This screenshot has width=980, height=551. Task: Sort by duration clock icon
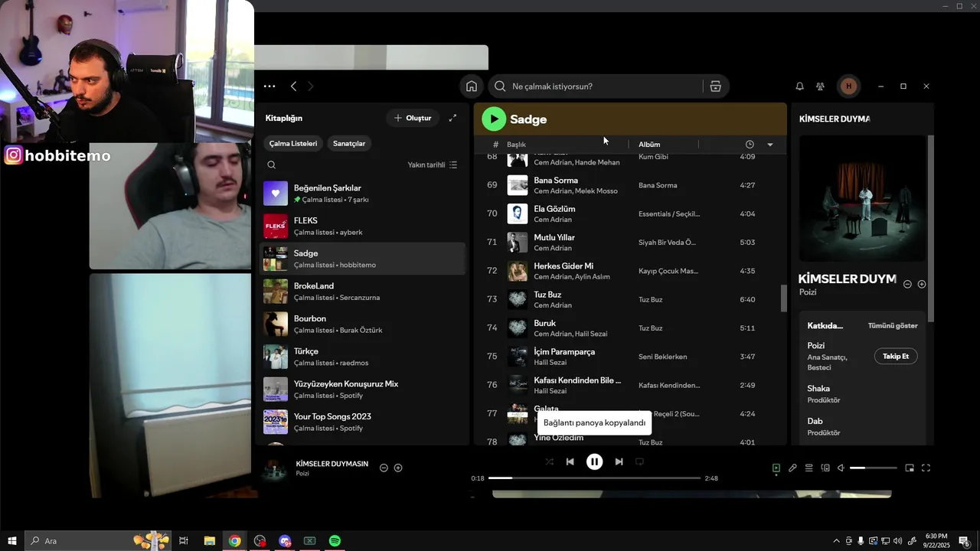[750, 145]
